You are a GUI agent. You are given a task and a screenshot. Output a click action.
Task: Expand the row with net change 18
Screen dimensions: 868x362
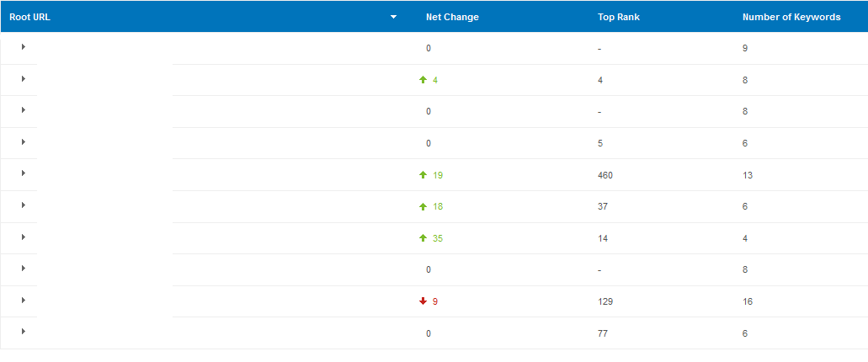click(24, 205)
